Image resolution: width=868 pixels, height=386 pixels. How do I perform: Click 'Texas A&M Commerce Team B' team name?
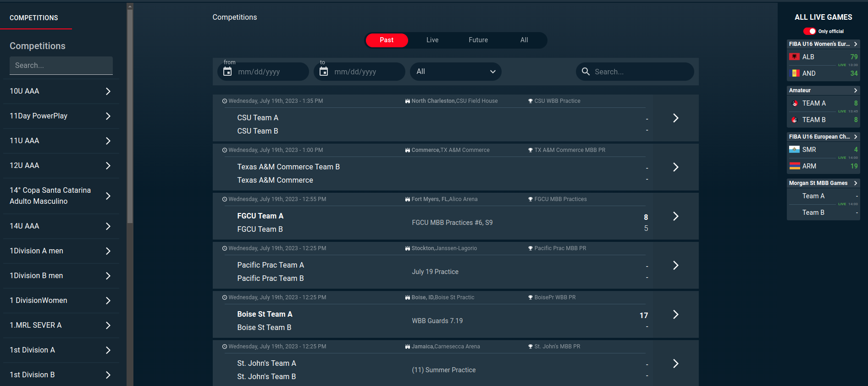pyautogui.click(x=288, y=167)
